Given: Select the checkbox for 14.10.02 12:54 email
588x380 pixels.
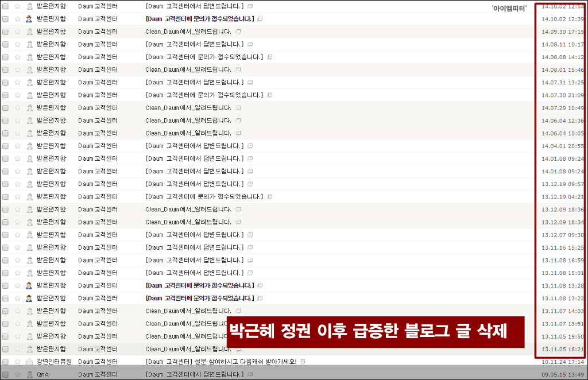Looking at the screenshot, I should point(6,6).
